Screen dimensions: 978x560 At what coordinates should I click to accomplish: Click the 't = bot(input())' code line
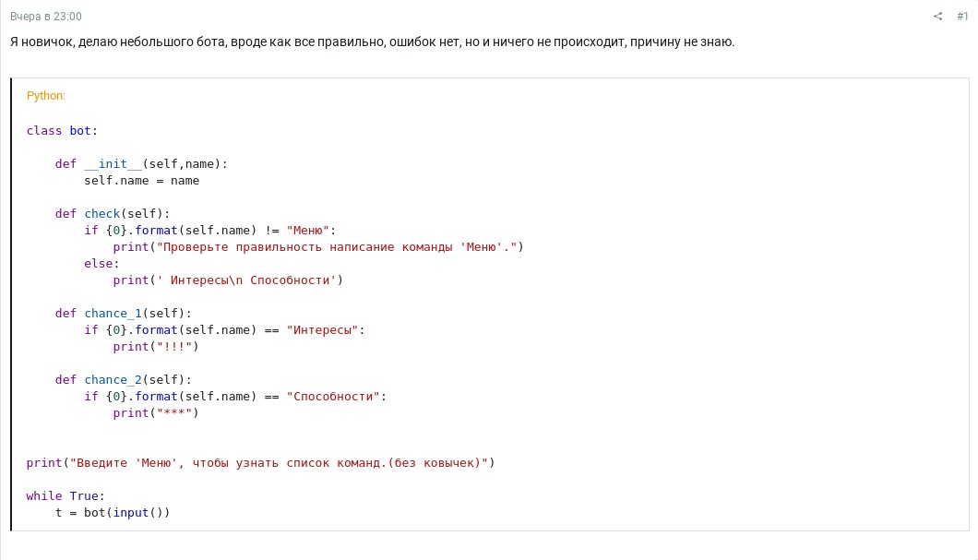pyautogui.click(x=113, y=513)
